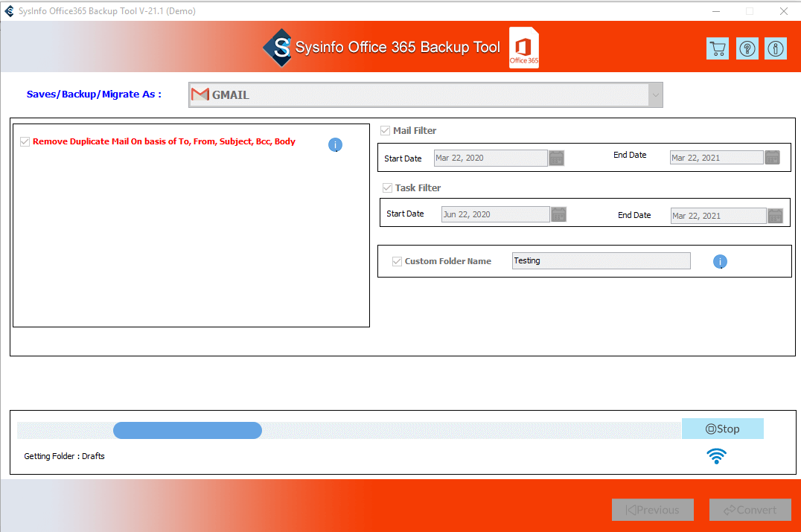The height and width of the screenshot is (532, 801).
Task: Click the Office 365 logo icon
Action: coord(524,48)
